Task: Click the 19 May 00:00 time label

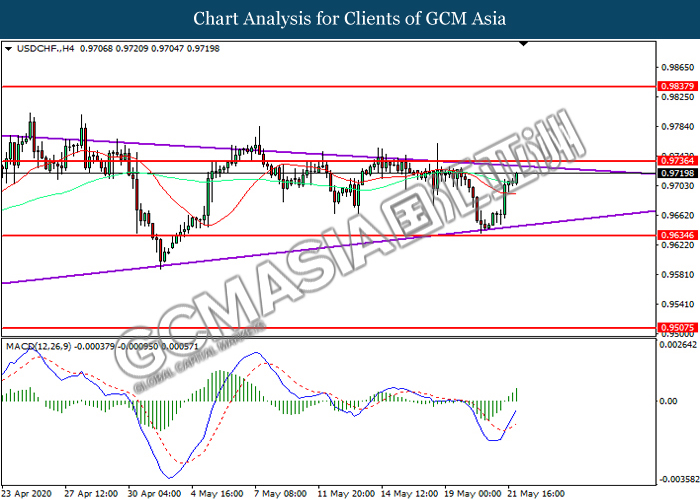Action: [473, 494]
